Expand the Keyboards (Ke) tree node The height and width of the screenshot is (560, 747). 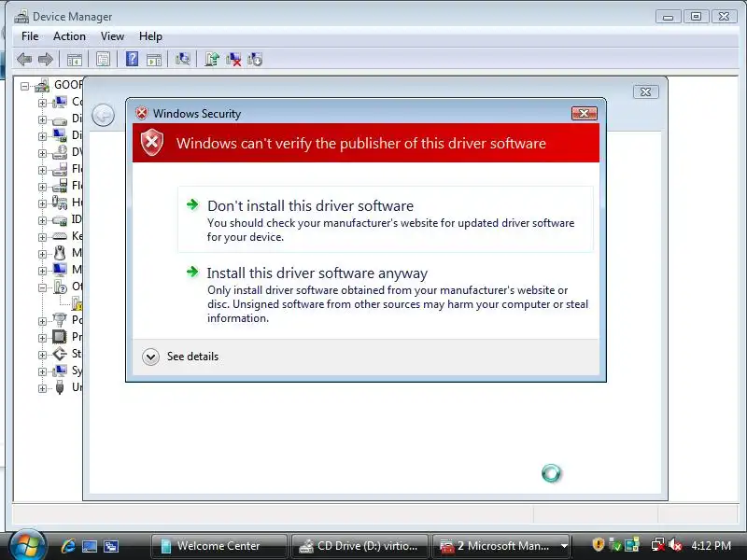[x=42, y=237]
